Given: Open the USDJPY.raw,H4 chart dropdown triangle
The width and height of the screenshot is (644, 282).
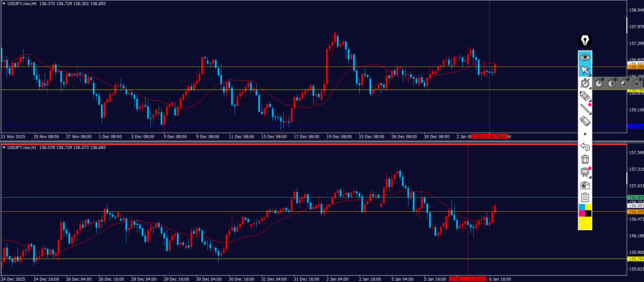Looking at the screenshot, I should (4, 4).
